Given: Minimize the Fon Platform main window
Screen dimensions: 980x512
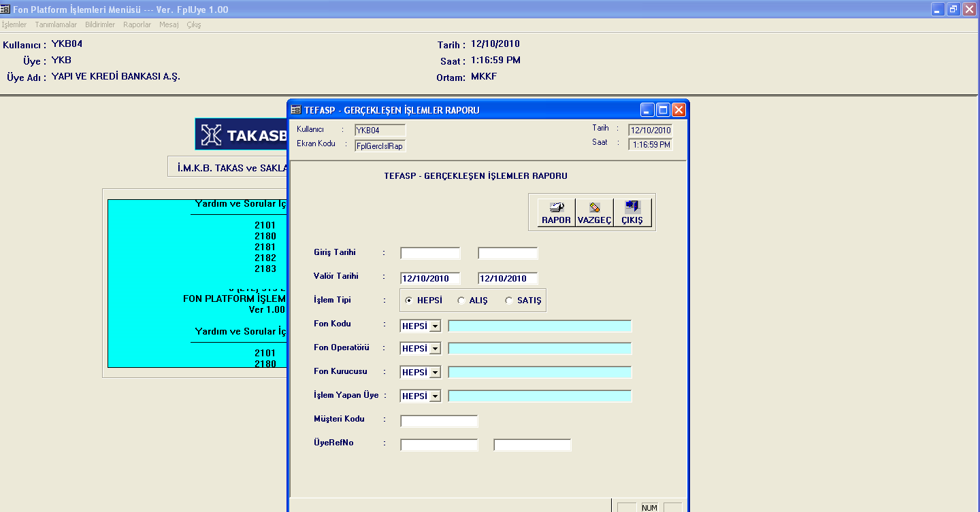Looking at the screenshot, I should click(x=938, y=9).
